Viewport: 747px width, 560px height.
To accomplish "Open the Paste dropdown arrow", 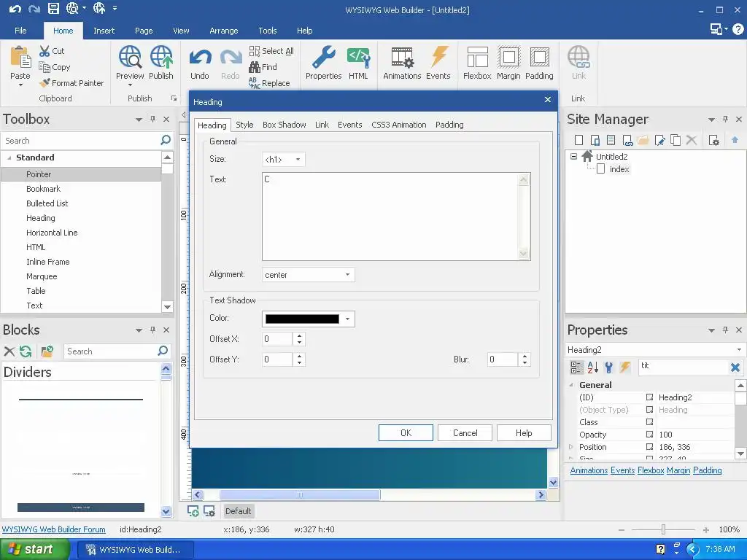I will pos(20,85).
